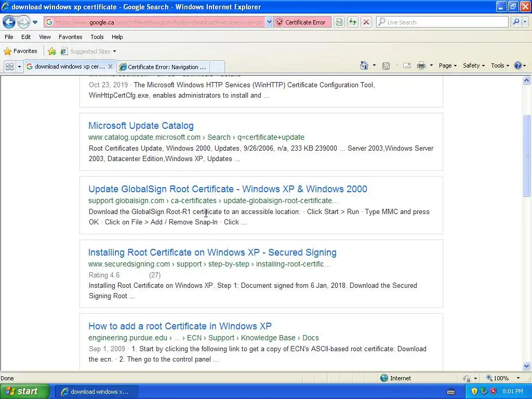532x399 pixels.
Task: Open How to add a root Certificate link
Action: (x=180, y=326)
